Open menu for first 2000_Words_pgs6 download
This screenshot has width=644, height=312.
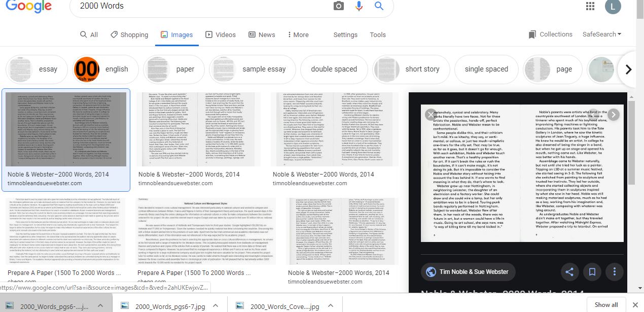tap(100, 306)
